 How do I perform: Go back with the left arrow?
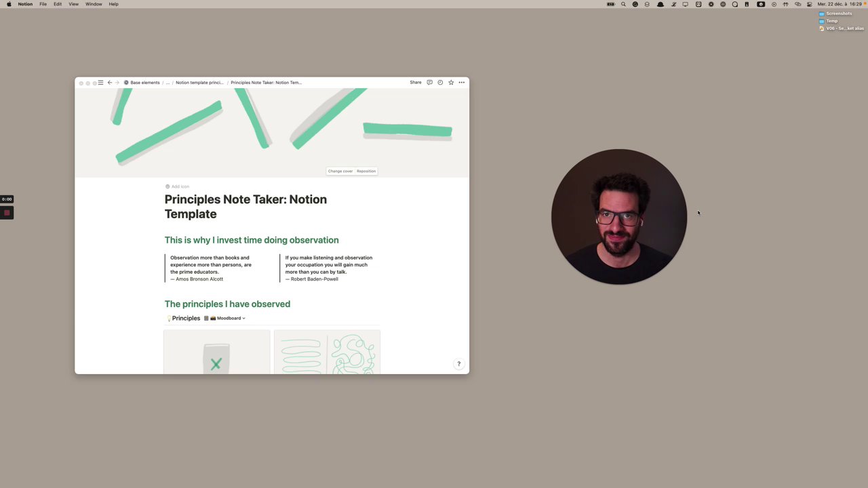110,83
